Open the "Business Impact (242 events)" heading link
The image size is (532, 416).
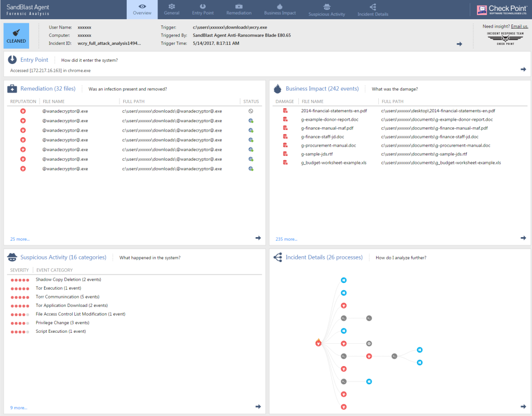[322, 88]
